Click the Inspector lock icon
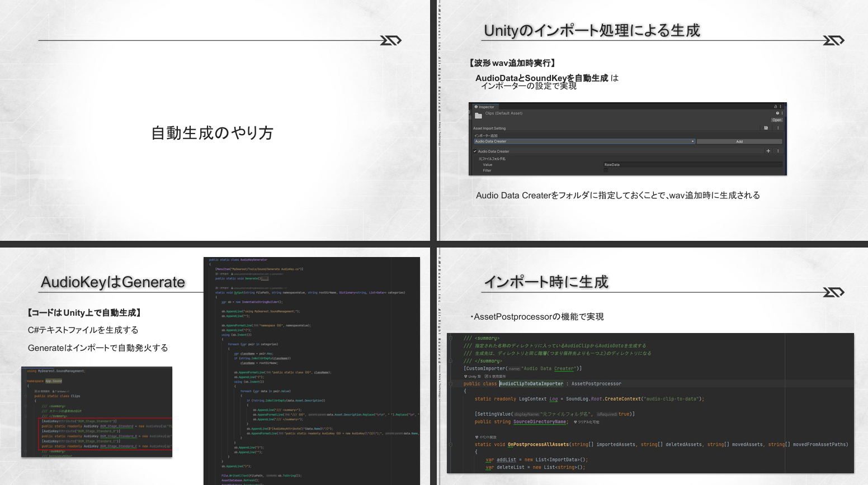 (775, 106)
